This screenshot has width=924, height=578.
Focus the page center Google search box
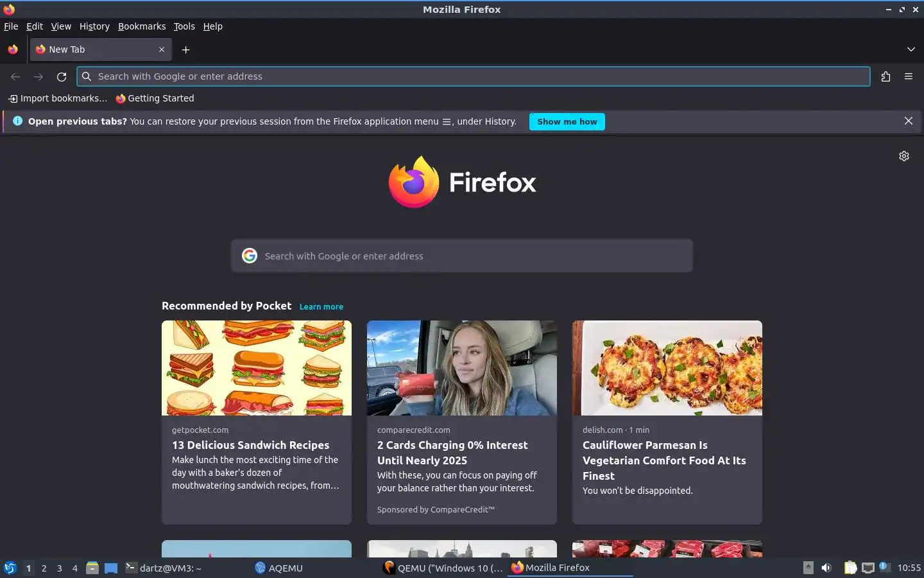click(x=462, y=256)
